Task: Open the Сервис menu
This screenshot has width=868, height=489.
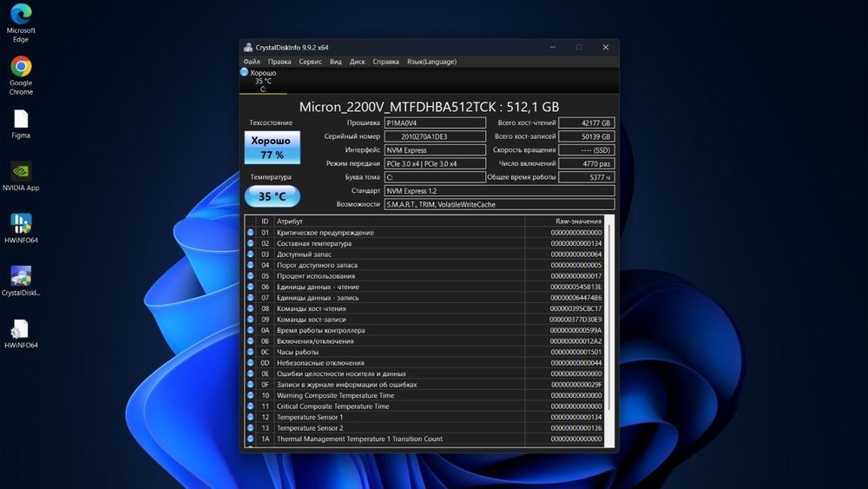Action: pyautogui.click(x=310, y=62)
